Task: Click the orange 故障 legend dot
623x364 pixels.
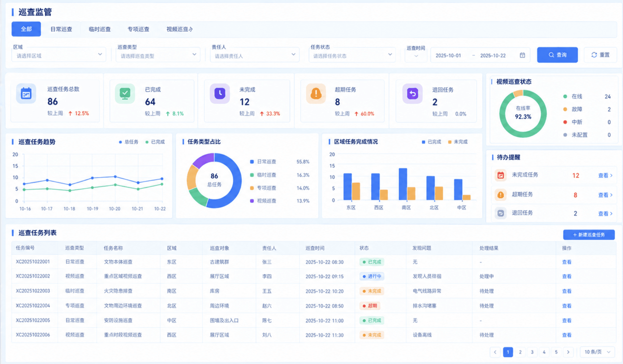Action: (565, 109)
